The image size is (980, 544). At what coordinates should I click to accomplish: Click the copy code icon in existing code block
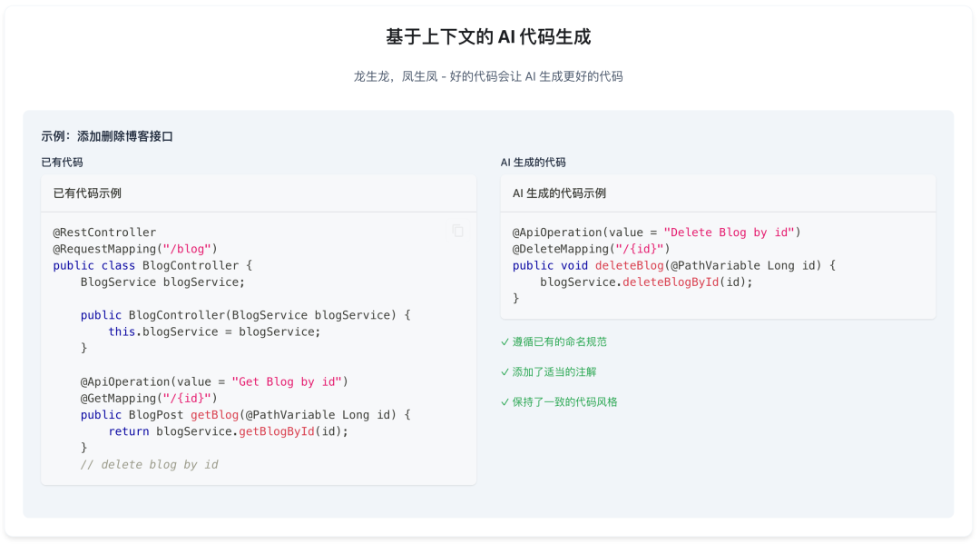(x=458, y=231)
